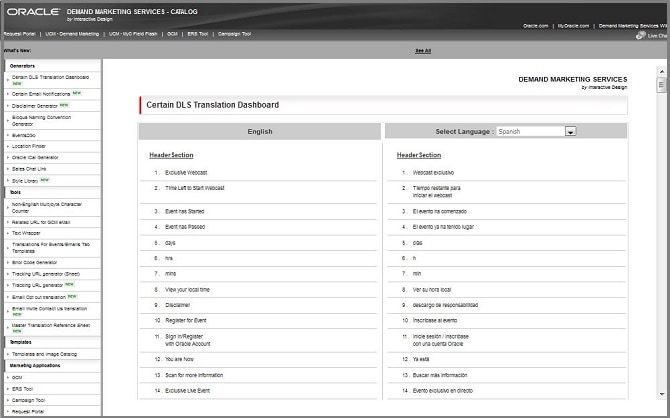The image size is (670, 418).
Task: Click the scrollbar down arrow in the content area
Action: [x=661, y=394]
